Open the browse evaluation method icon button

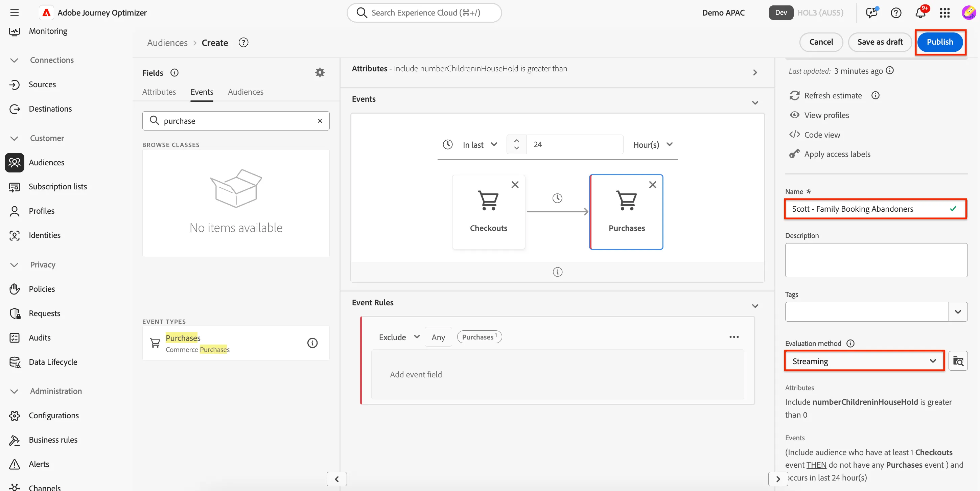pyautogui.click(x=958, y=361)
